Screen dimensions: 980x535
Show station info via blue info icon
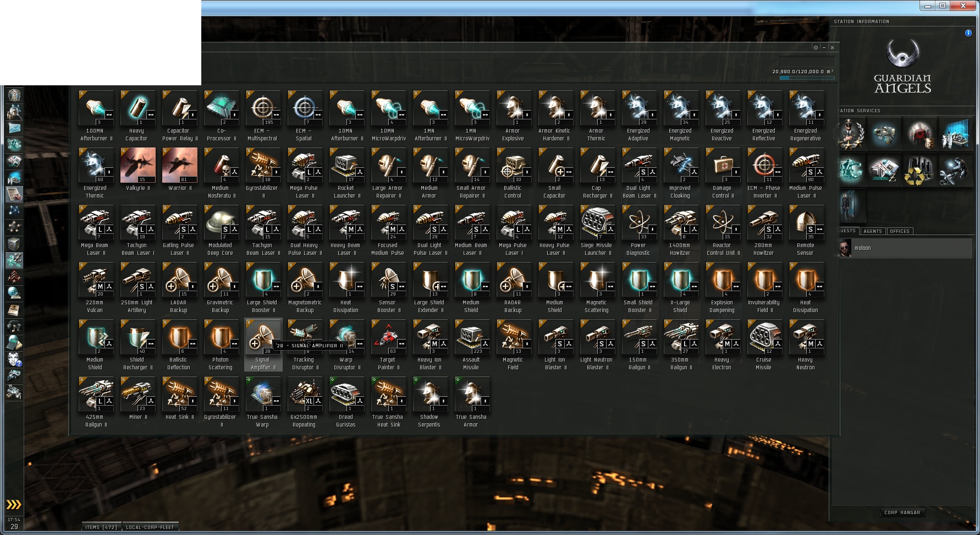pyautogui.click(x=968, y=33)
